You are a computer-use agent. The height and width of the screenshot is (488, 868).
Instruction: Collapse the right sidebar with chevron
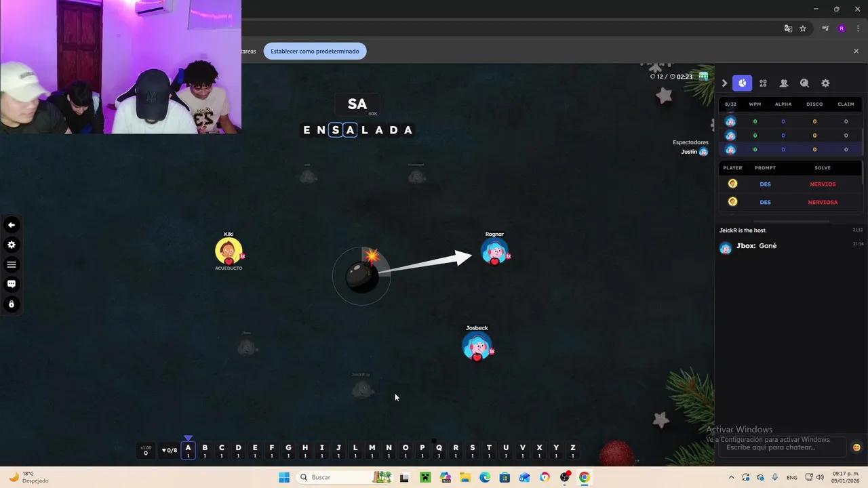click(x=724, y=83)
